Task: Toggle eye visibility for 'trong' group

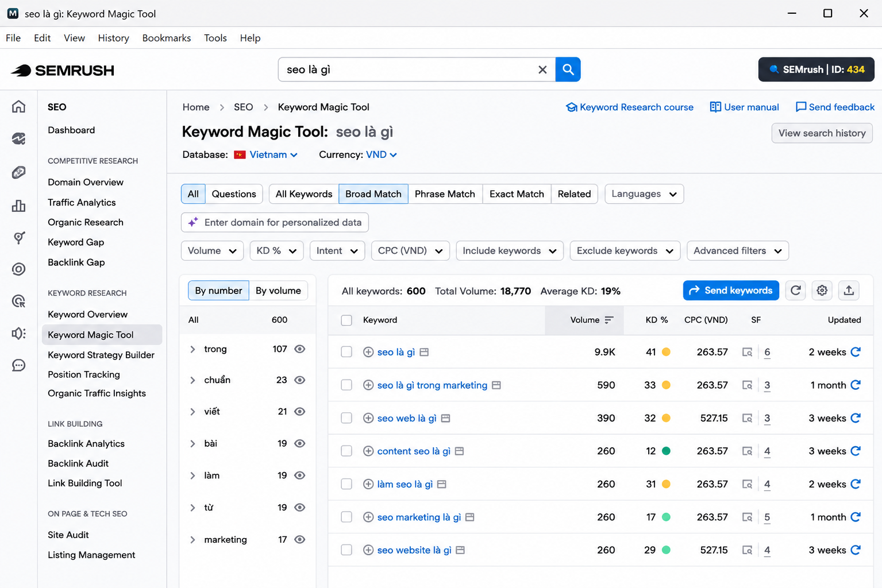Action: point(299,349)
